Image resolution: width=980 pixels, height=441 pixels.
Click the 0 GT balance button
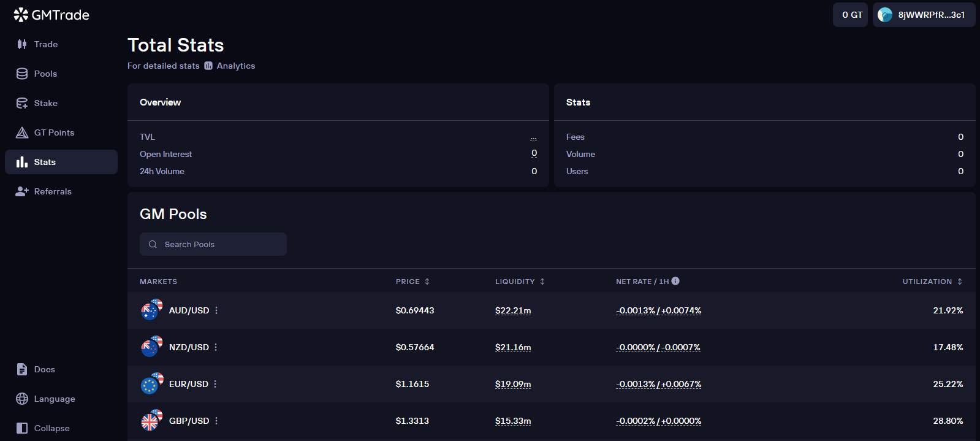(850, 15)
